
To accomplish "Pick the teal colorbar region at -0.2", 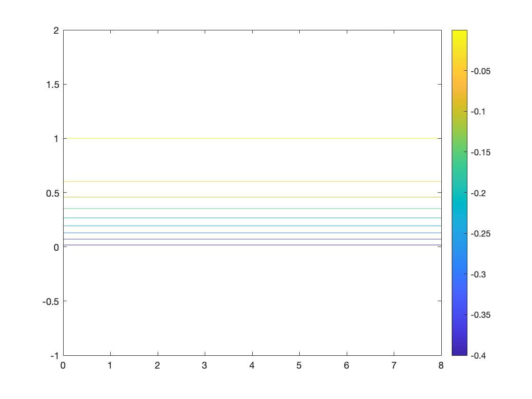I will [459, 193].
